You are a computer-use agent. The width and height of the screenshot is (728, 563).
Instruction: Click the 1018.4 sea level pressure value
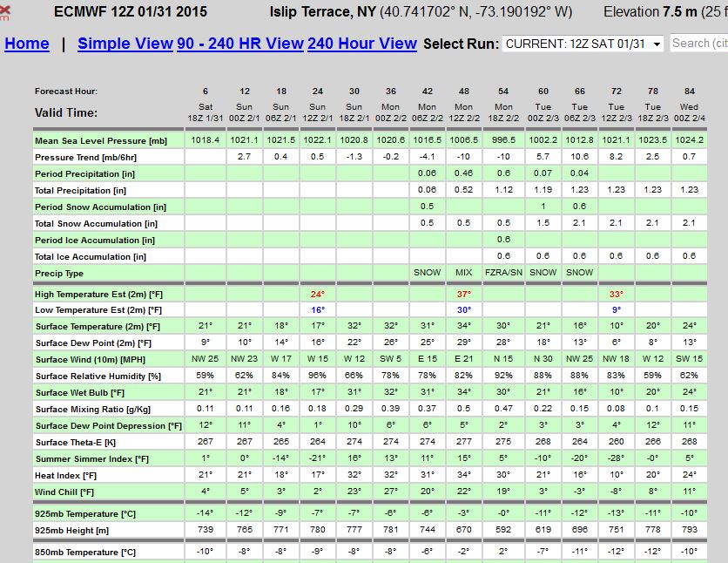point(206,140)
